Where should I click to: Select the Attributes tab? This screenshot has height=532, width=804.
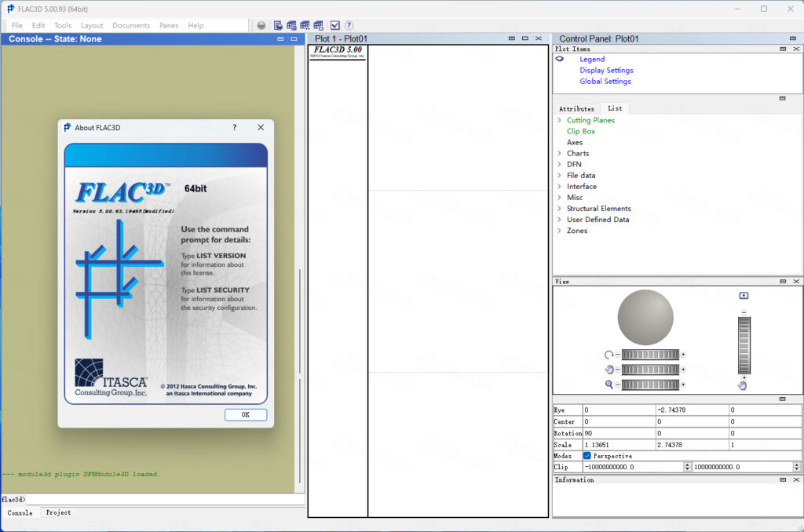click(x=576, y=108)
